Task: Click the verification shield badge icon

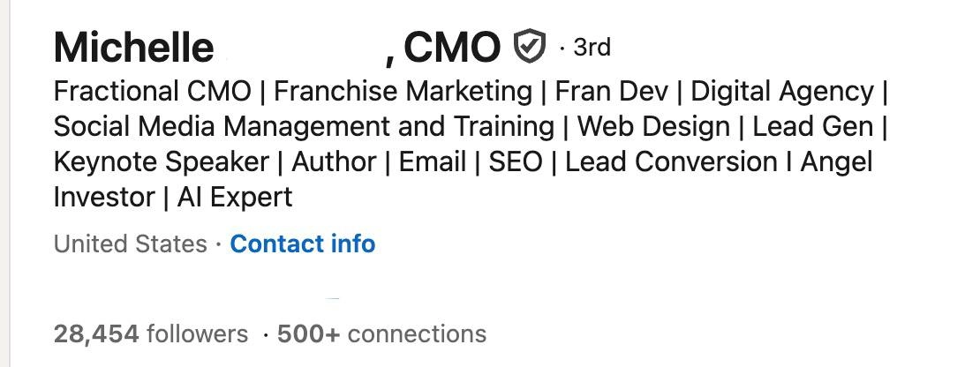Action: 530,46
